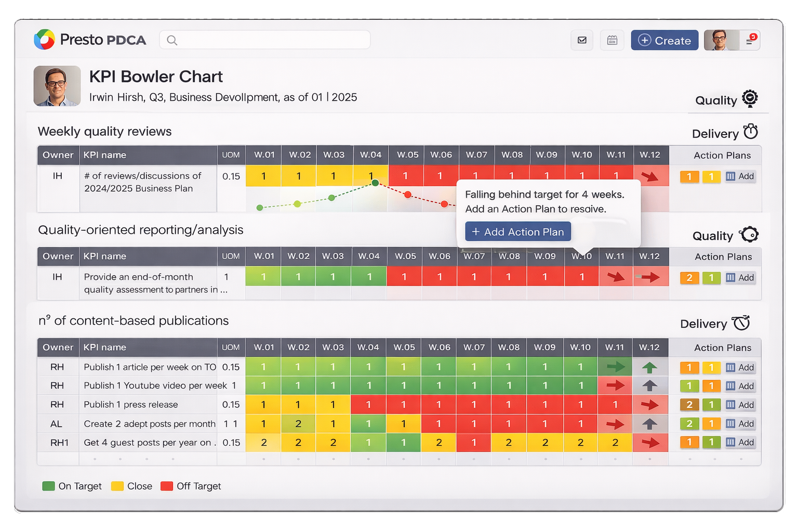Click the green trend chart point at W.04
The height and width of the screenshot is (532, 798).
(375, 183)
